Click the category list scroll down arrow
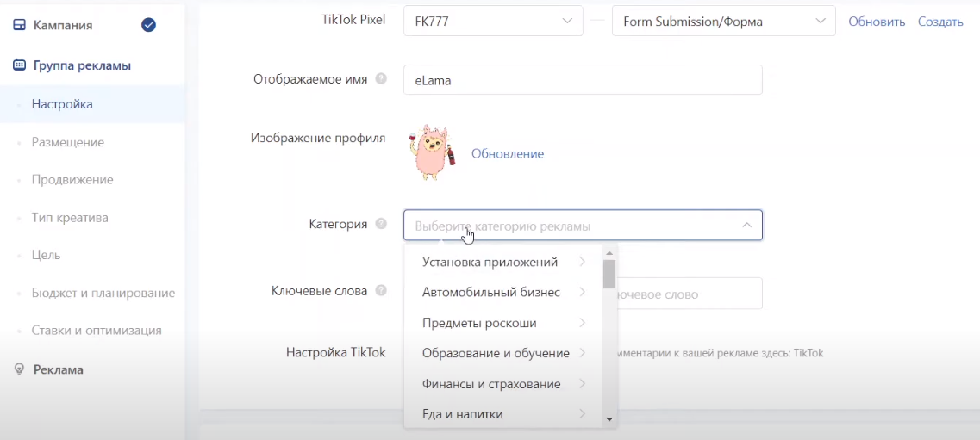Viewport: 980px width, 440px height. click(609, 419)
